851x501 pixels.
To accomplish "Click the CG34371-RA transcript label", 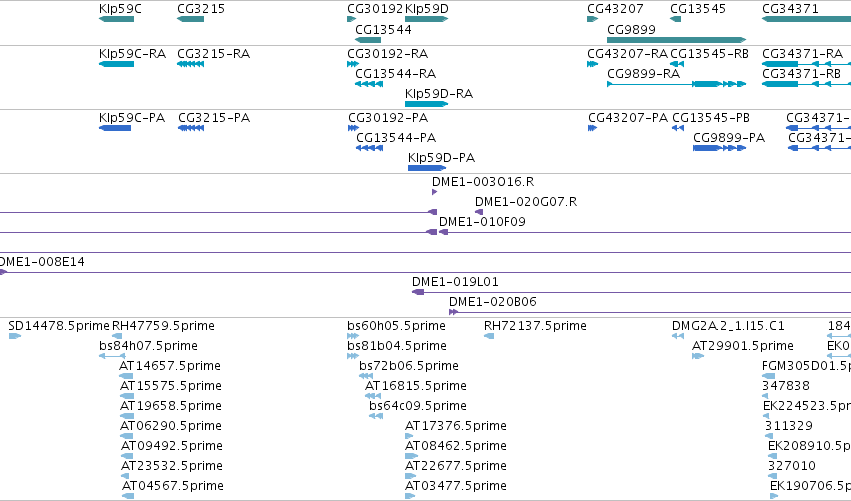I will click(802, 54).
